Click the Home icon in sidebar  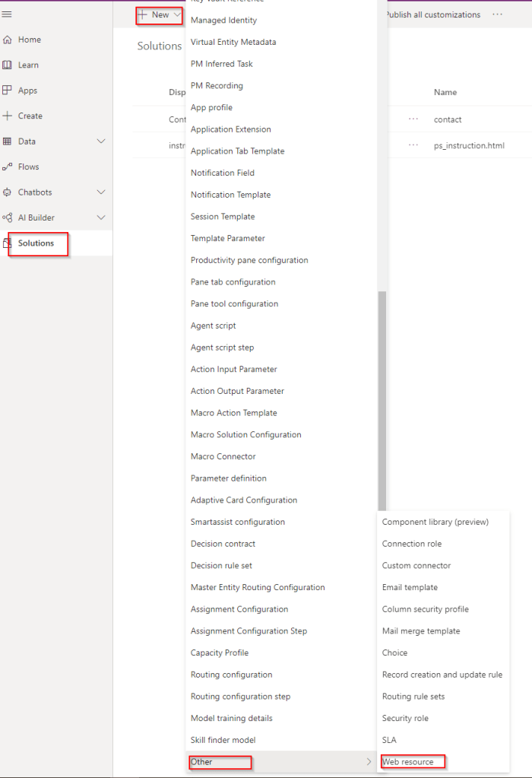tap(8, 40)
